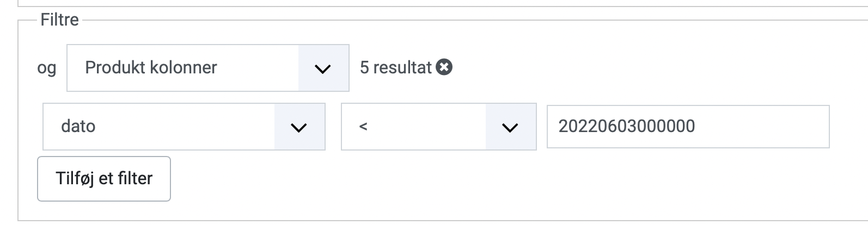Click the og conjunction label
Image resolution: width=868 pixels, height=225 pixels.
click(x=47, y=68)
